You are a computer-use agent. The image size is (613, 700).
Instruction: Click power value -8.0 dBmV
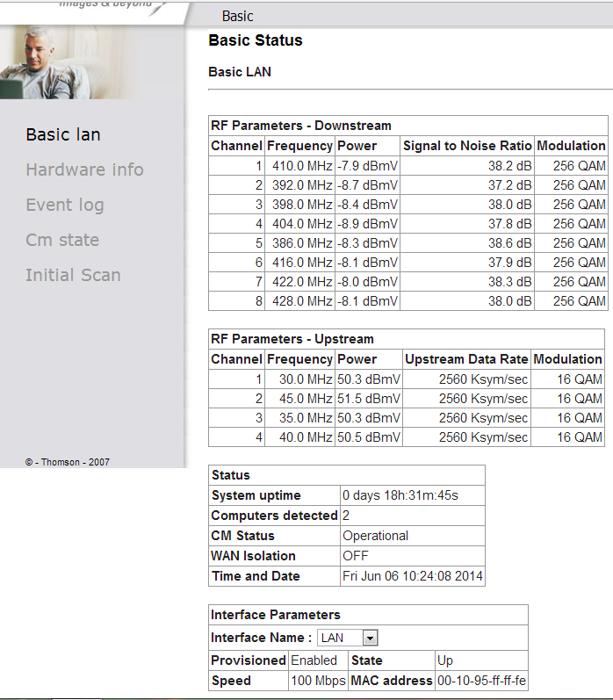click(367, 282)
